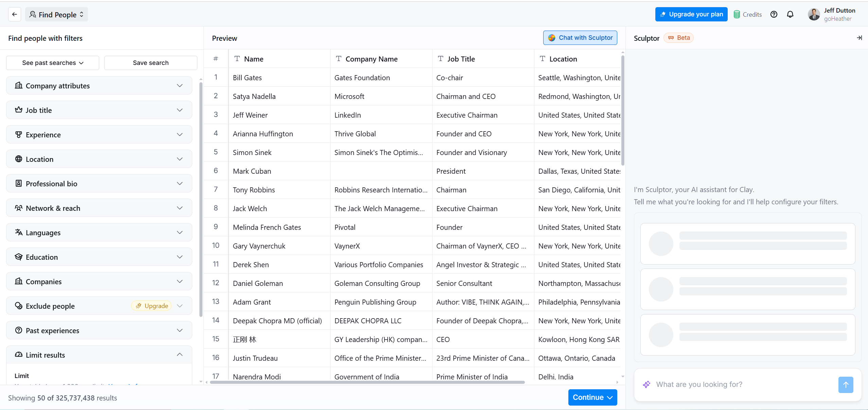Open the help question mark icon
868x410 pixels.
[x=774, y=14]
